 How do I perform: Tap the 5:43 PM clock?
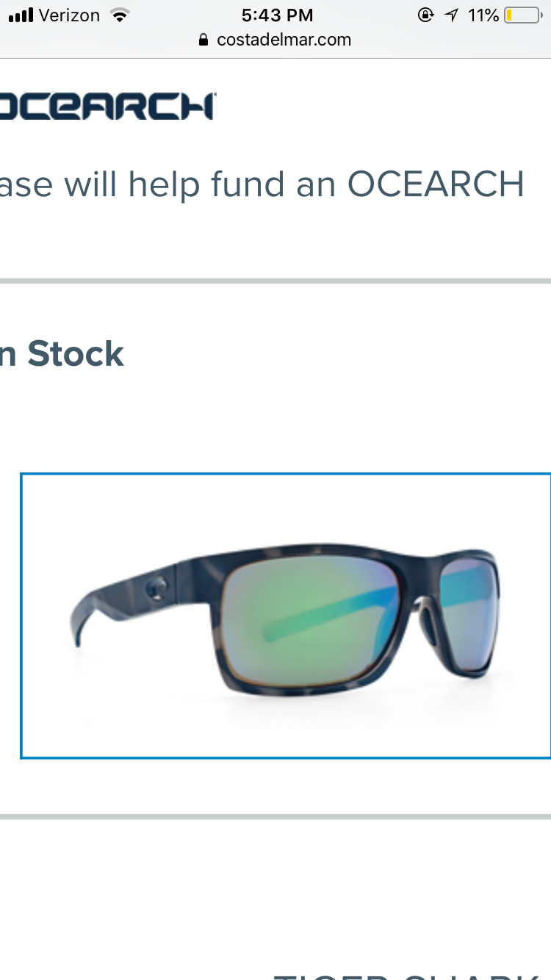tap(277, 15)
